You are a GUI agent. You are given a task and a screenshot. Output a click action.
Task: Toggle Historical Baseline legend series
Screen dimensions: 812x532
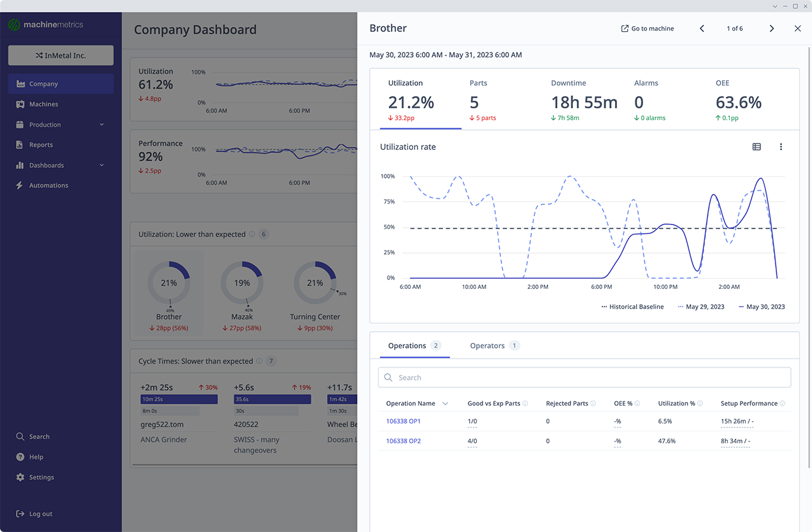pos(632,307)
